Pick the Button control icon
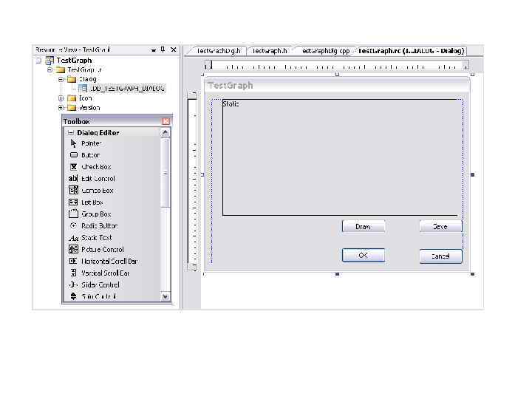Screen dimensions: 532x399 click(74, 155)
